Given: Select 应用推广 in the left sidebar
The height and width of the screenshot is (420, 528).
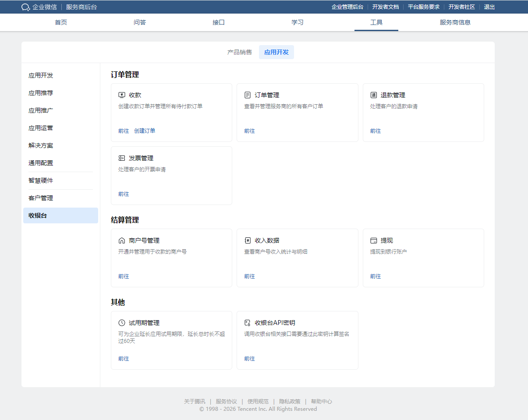Looking at the screenshot, I should [41, 110].
